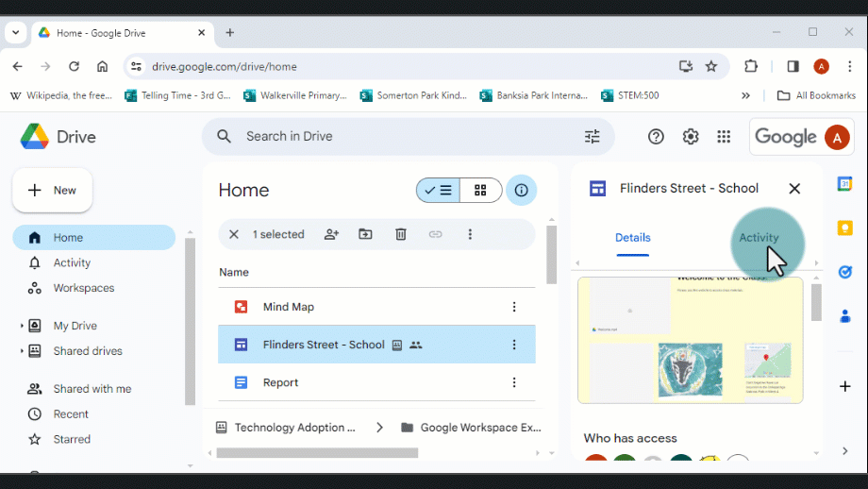Open Google Workspace Ex... folder

click(471, 428)
